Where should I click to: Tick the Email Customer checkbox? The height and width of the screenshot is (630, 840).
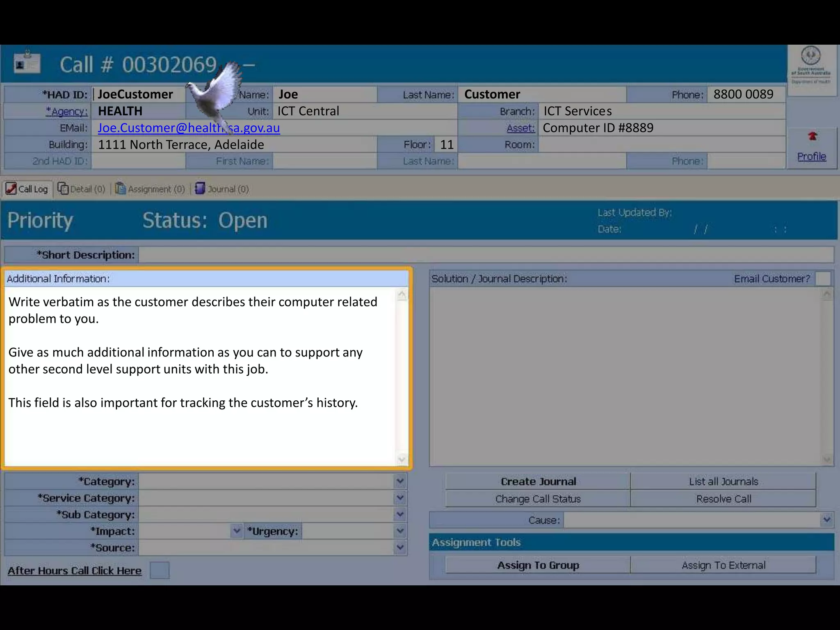coord(823,278)
